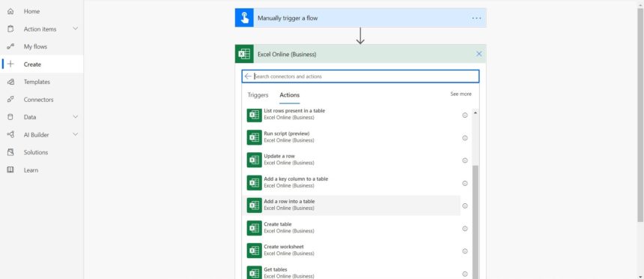
Task: Select the Update a row action
Action: click(351, 160)
